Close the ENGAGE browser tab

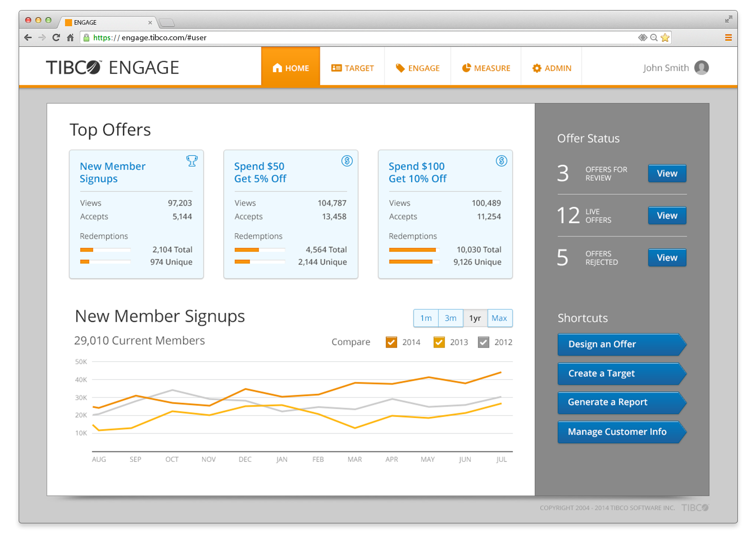[x=150, y=23]
